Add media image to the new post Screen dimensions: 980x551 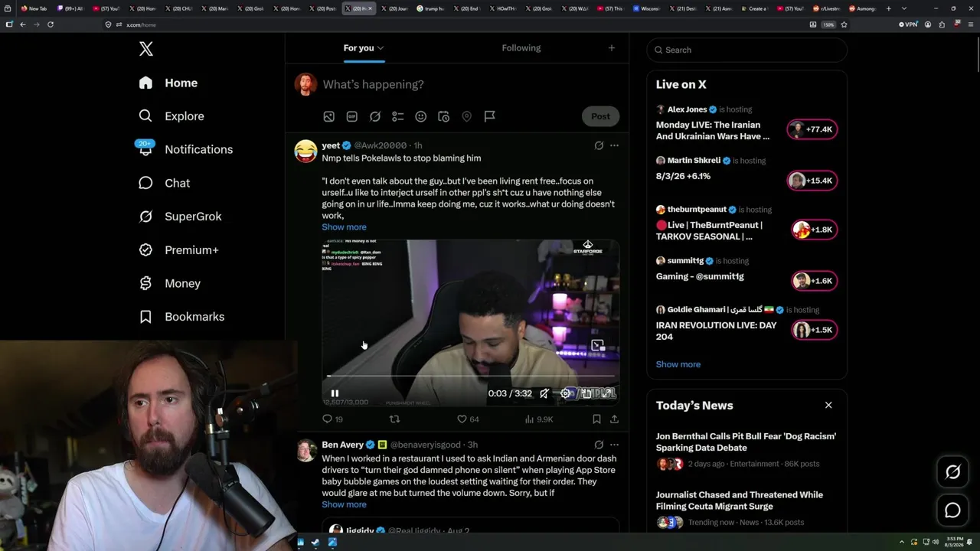pos(328,116)
